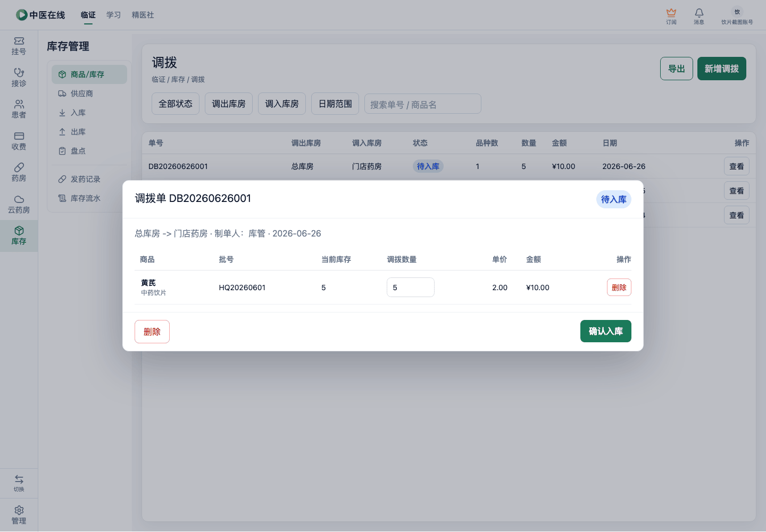Click the 单号 column header
Screen dimensions: 766x532
[156, 143]
